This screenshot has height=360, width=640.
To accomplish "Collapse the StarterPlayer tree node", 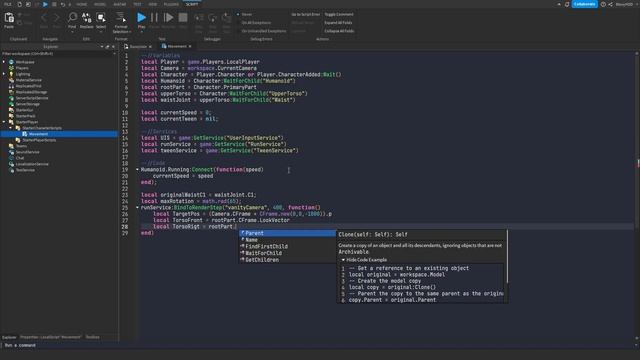I will [4, 122].
